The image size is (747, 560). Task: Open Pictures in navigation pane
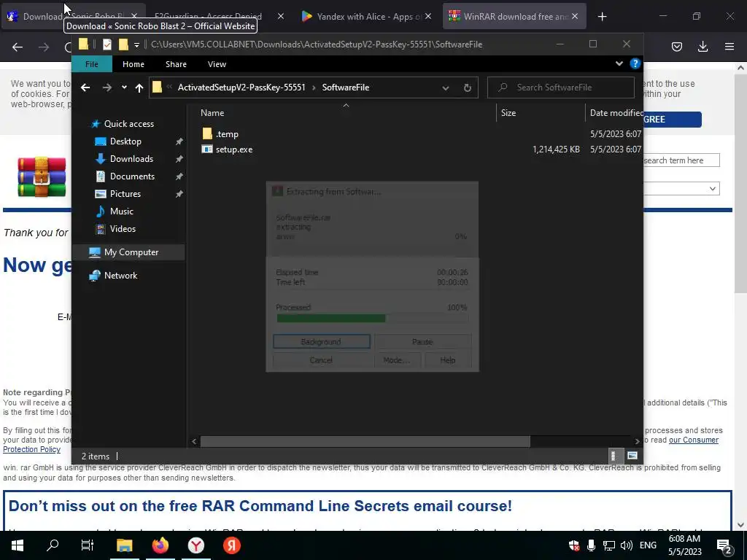coord(125,194)
